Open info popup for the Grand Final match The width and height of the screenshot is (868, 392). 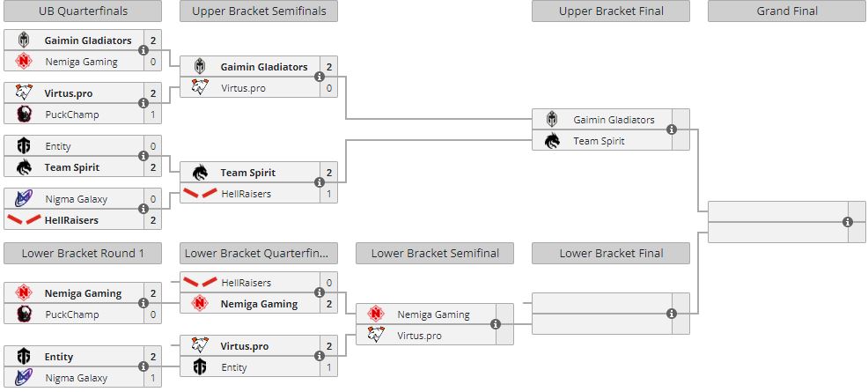[x=848, y=221]
